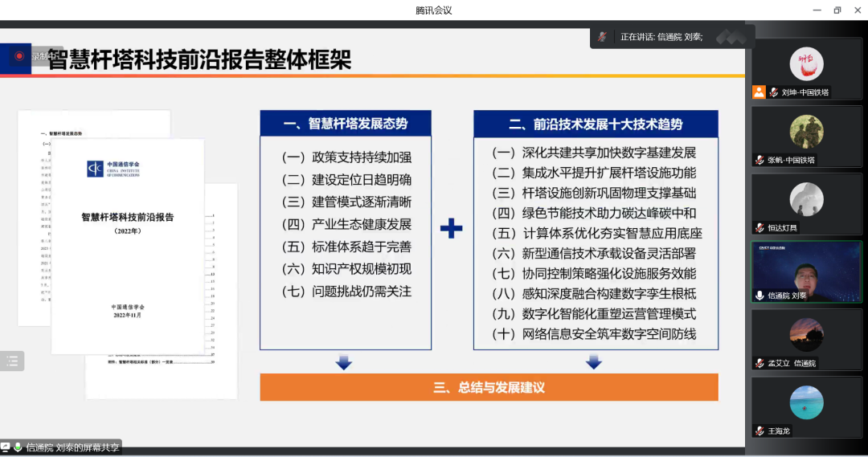The width and height of the screenshot is (868, 457).
Task: Click the orange 三、总结与发展建议 bar
Action: click(489, 387)
